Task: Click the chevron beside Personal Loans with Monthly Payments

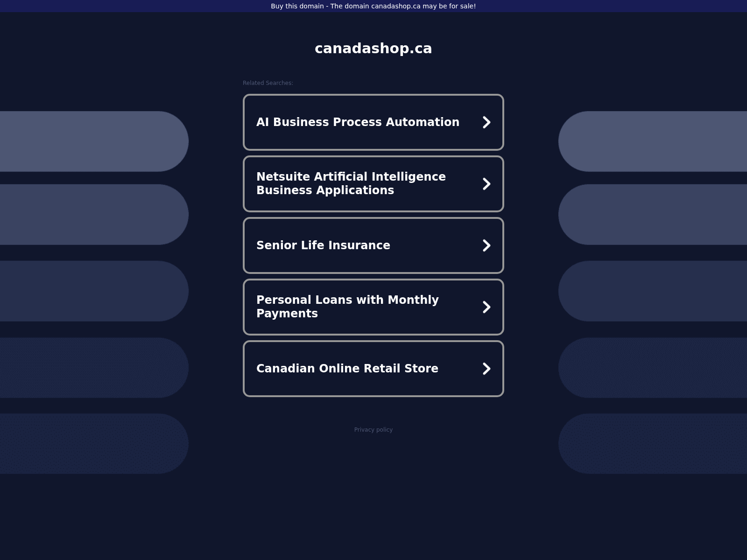Action: click(x=486, y=307)
